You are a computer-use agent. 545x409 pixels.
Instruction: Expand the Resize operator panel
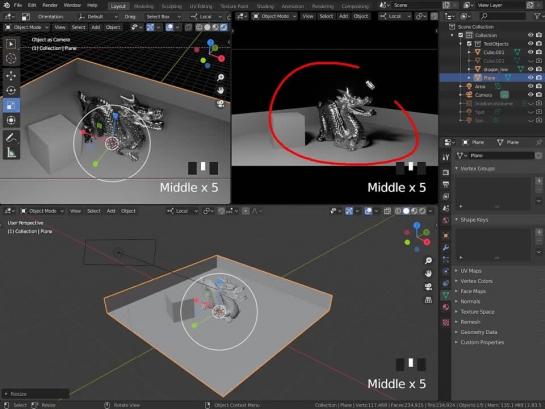point(35,394)
